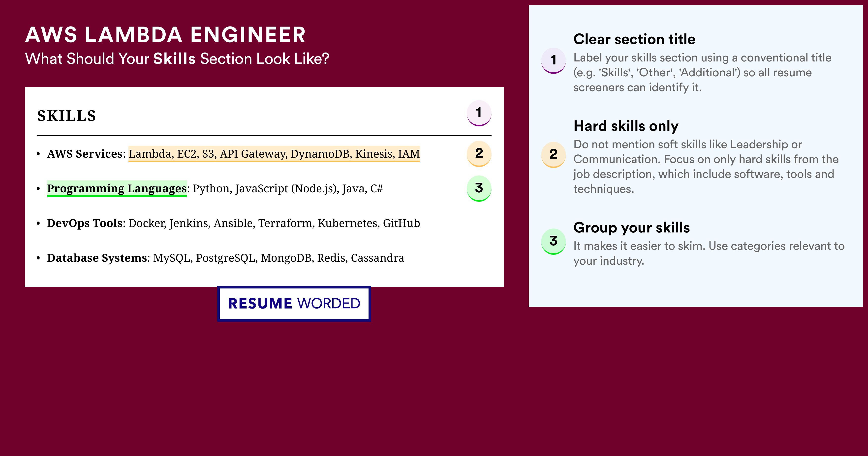Click the Resume Worded logo
The height and width of the screenshot is (456, 868).
(294, 303)
